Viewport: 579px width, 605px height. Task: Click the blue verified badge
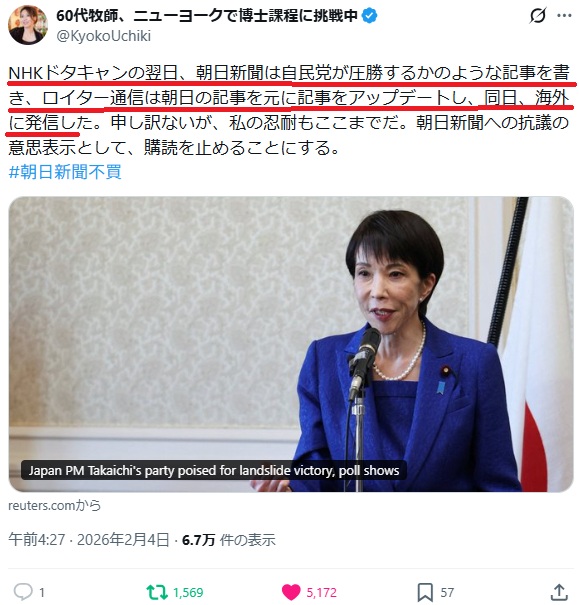pyautogui.click(x=370, y=16)
